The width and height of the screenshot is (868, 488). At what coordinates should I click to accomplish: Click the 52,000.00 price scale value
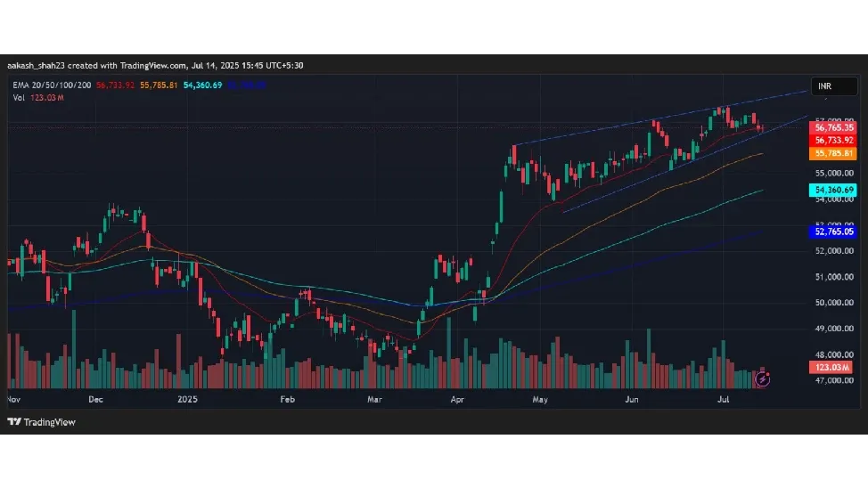point(834,250)
